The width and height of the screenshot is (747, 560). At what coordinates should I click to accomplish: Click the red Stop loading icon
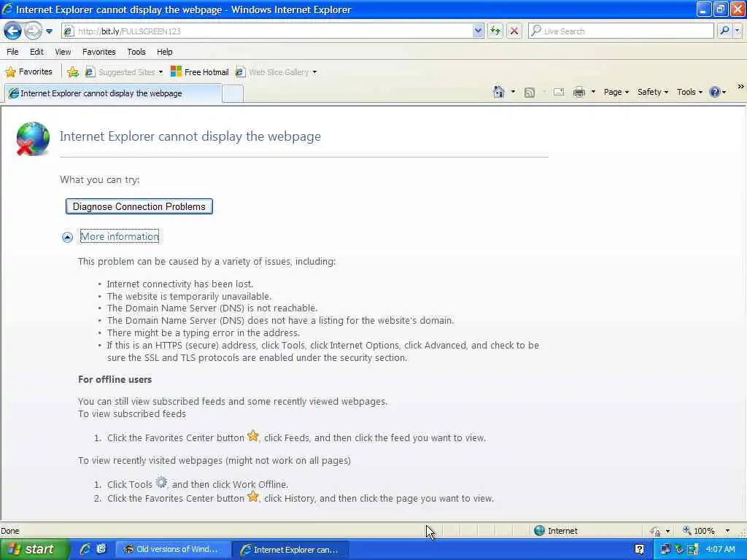pyautogui.click(x=514, y=31)
